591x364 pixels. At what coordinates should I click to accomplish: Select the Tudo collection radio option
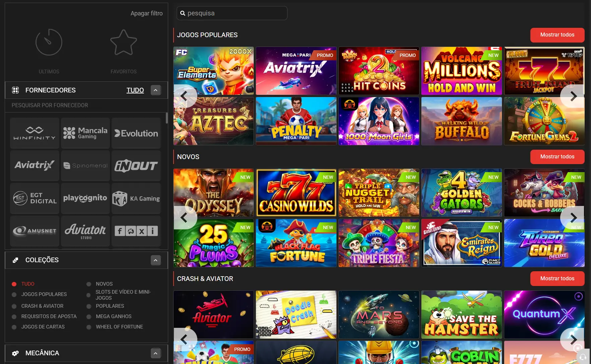click(14, 284)
